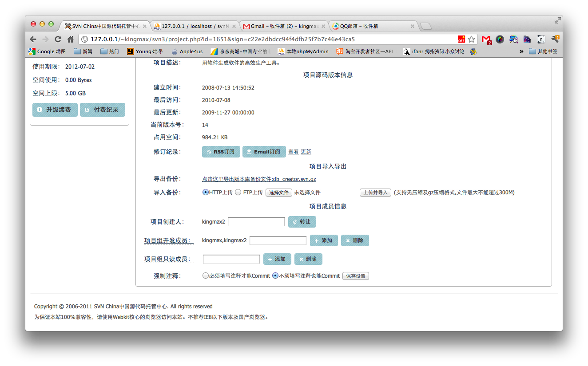Open the home page icon
588x366 pixels.
click(70, 39)
